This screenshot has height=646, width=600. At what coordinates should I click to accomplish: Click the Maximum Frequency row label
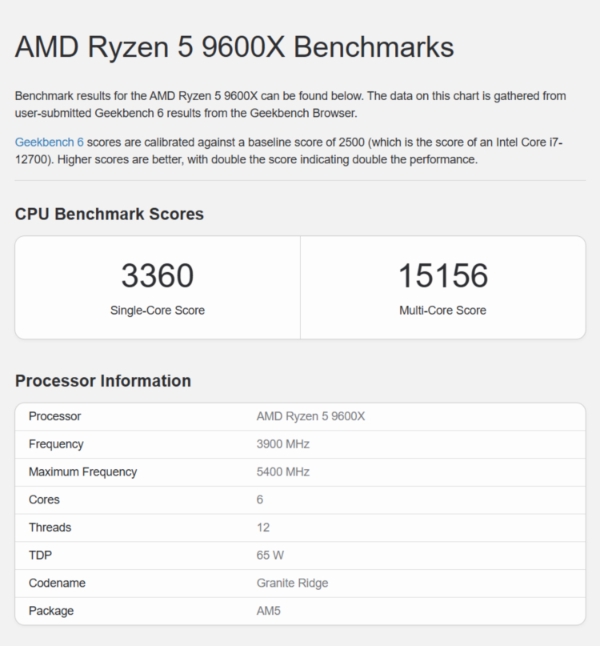pyautogui.click(x=83, y=472)
